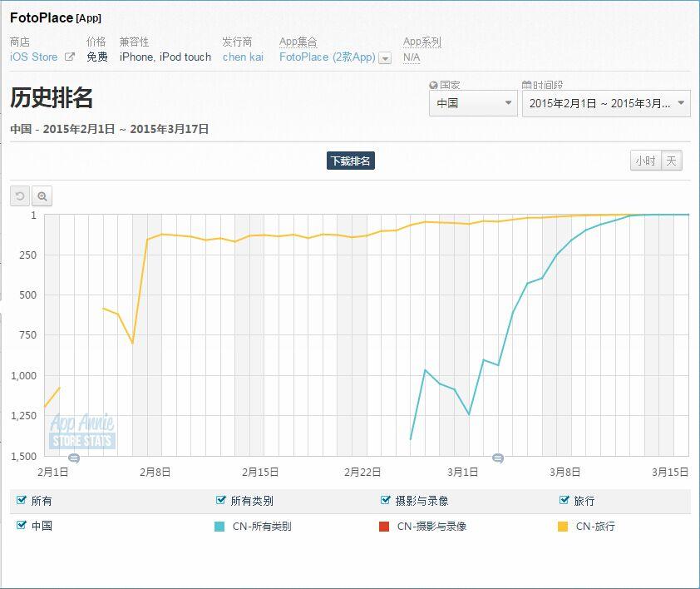Click the CN-旅行 legend label
Image resolution: width=700 pixels, height=589 pixels.
(595, 527)
